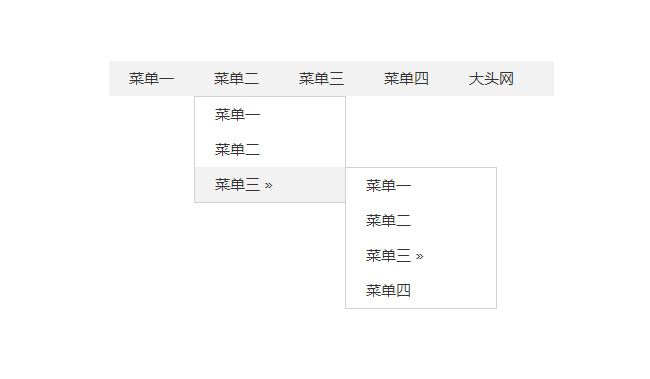Expand highlighted 菜单三 in first dropdown
The height and width of the screenshot is (379, 650).
pyautogui.click(x=270, y=185)
